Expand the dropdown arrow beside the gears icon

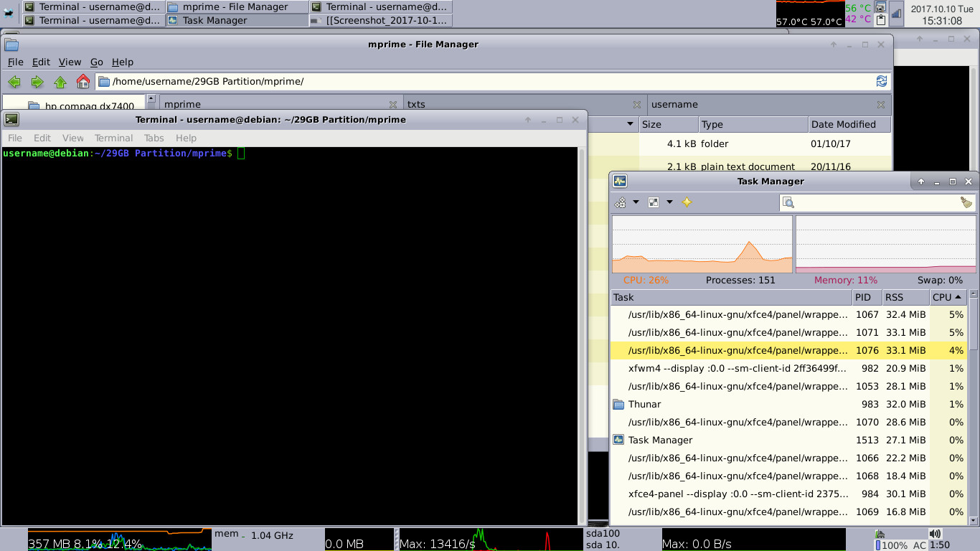click(x=636, y=202)
